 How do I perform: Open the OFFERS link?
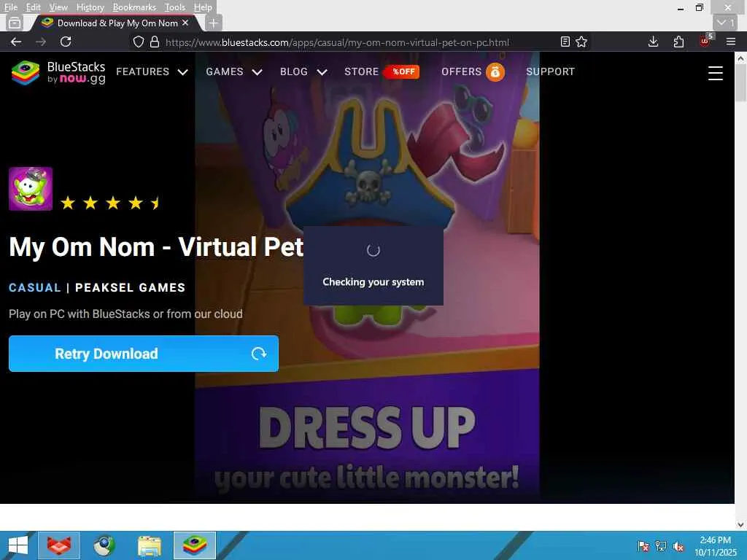pyautogui.click(x=461, y=71)
